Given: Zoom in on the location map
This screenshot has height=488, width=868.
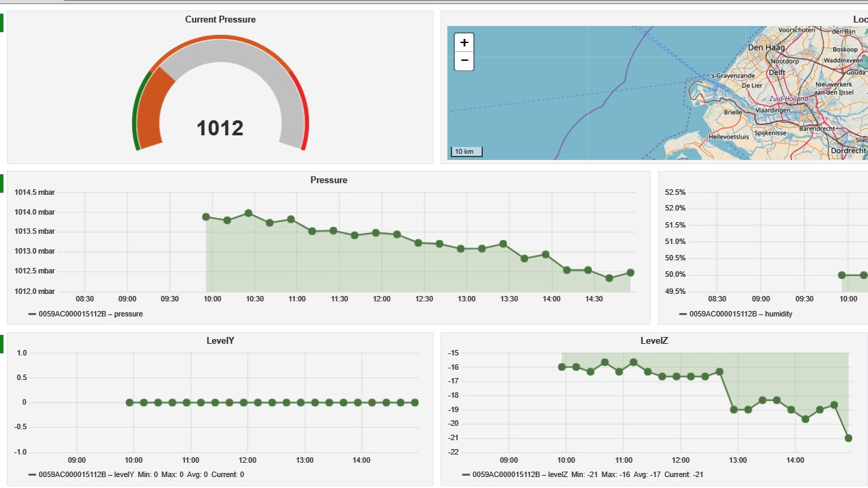Looking at the screenshot, I should click(464, 42).
